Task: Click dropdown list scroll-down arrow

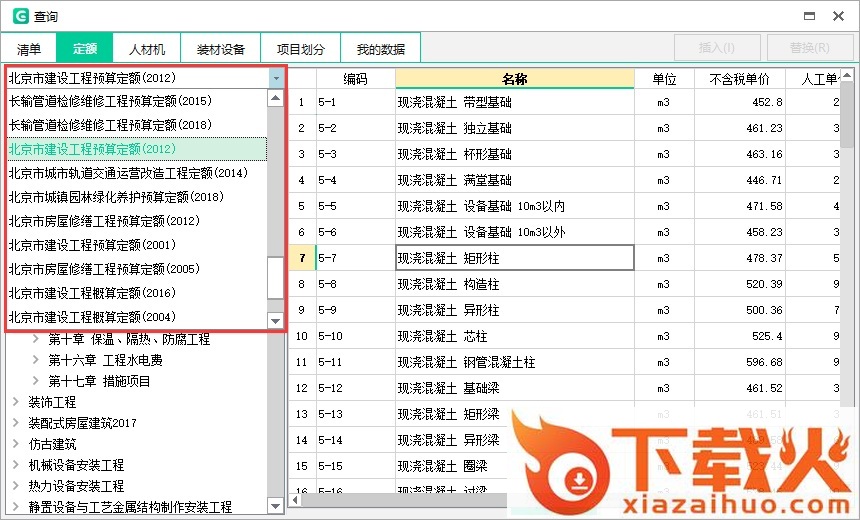Action: coord(275,321)
